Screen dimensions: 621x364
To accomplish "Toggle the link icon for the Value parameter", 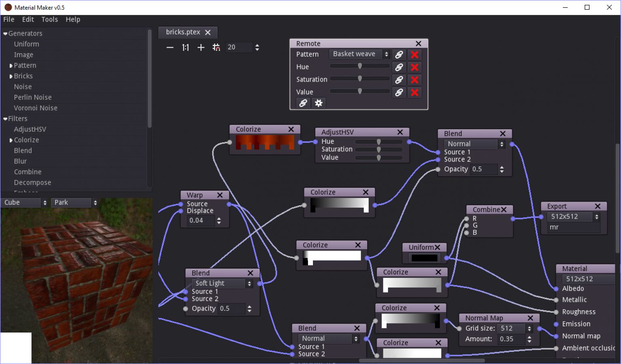I will 399,92.
